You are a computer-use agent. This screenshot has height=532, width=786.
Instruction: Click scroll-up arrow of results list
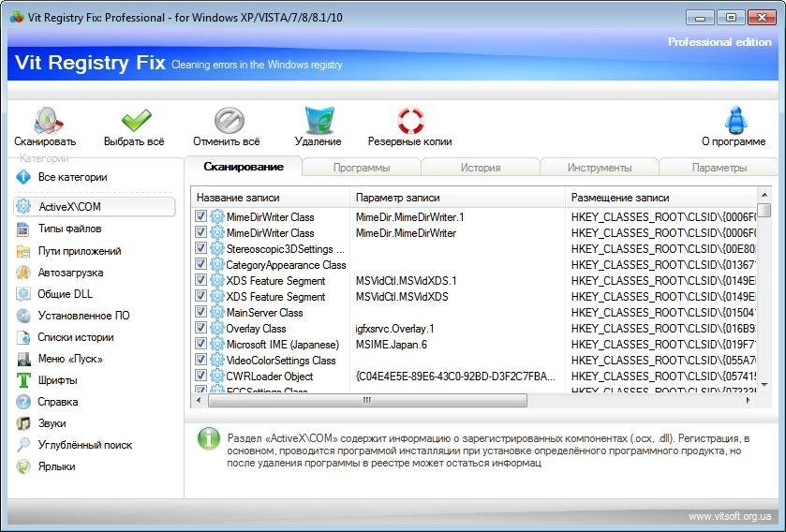[764, 195]
